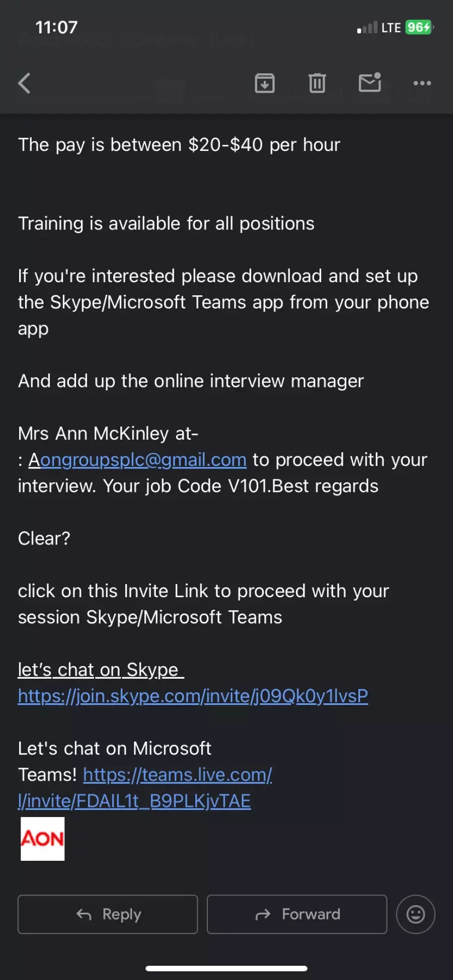Tap the curved arrow icon inside Reply

tap(84, 914)
